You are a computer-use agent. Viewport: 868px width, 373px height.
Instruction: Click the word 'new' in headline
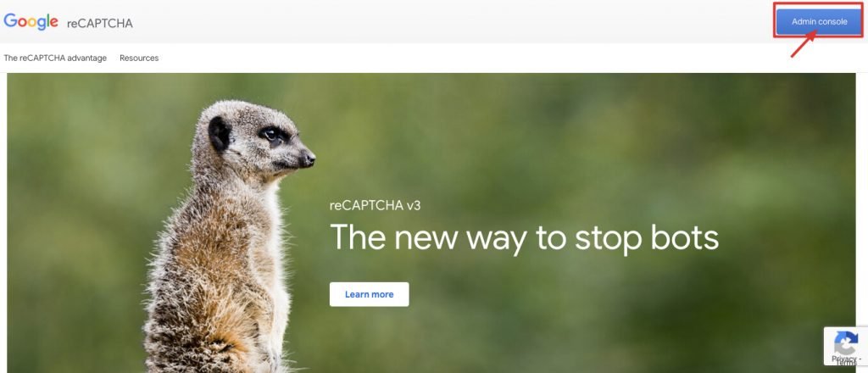[x=426, y=238]
